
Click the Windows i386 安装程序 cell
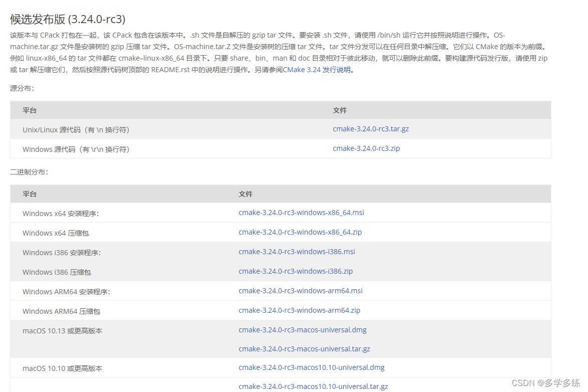(x=62, y=253)
